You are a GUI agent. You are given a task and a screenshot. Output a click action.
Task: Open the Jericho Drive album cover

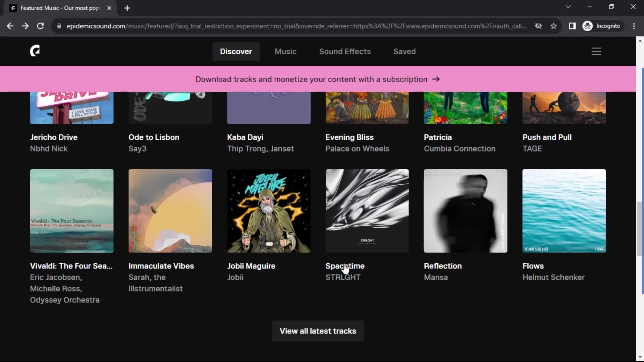(72, 108)
